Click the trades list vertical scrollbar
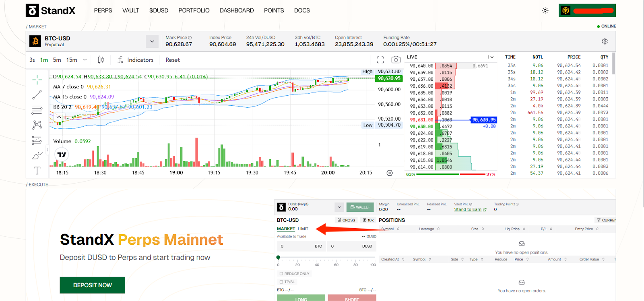Viewport: 644px width, 301px height. [613, 63]
